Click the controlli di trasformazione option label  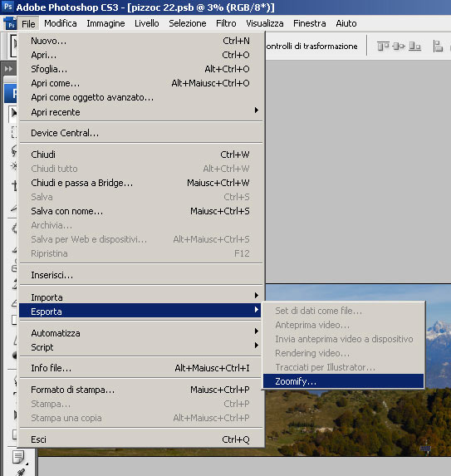tap(311, 47)
